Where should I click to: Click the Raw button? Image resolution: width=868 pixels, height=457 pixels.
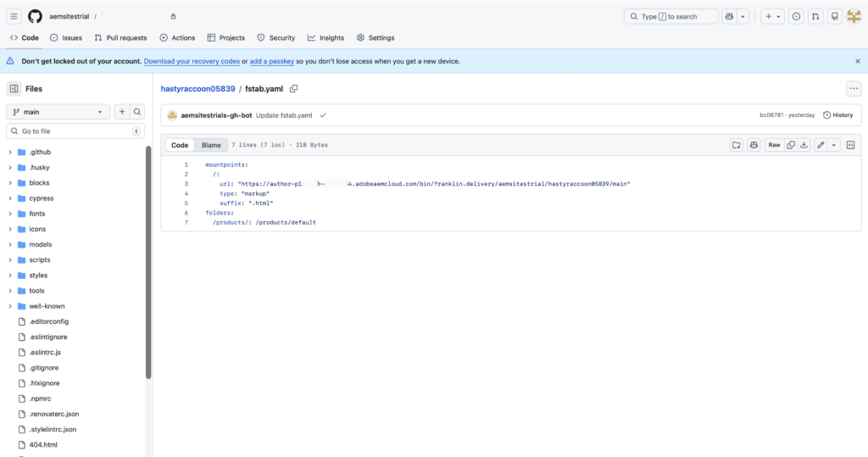click(x=774, y=145)
